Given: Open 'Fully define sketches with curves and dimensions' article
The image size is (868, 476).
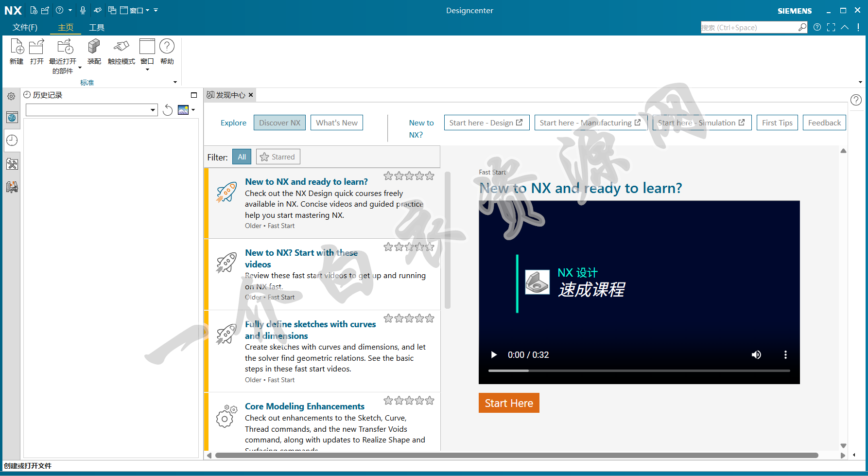Looking at the screenshot, I should click(x=310, y=330).
